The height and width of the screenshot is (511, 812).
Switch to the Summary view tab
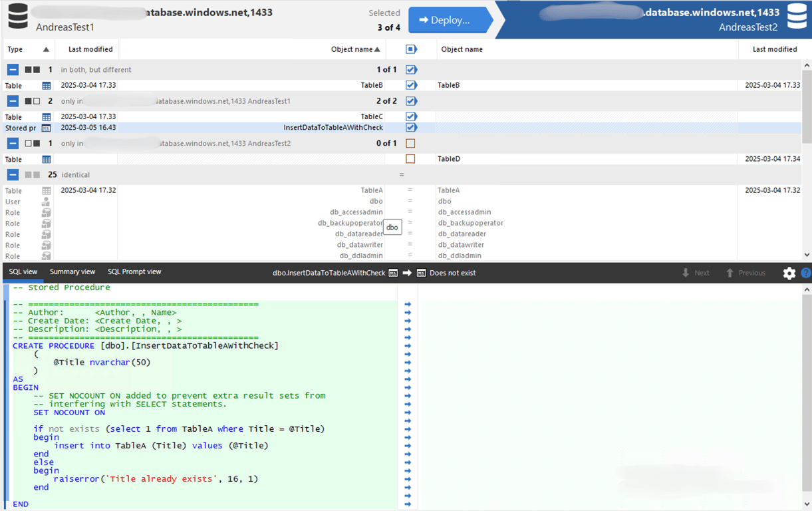click(72, 272)
